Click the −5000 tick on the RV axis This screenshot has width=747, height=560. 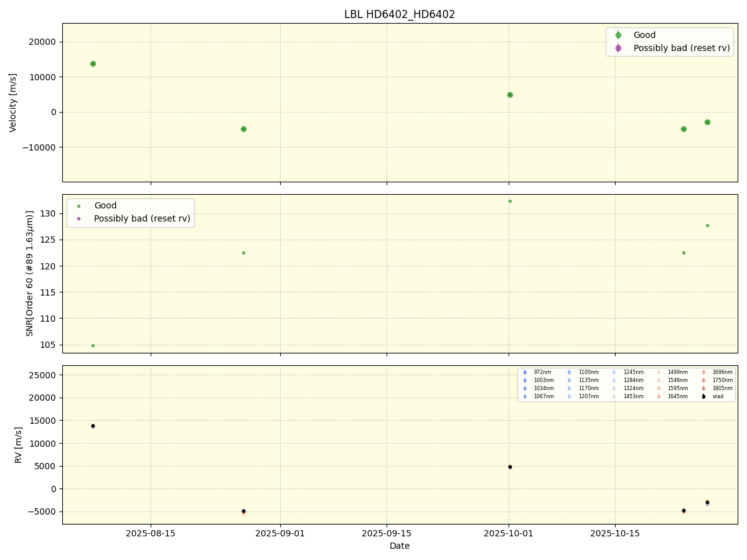point(42,511)
